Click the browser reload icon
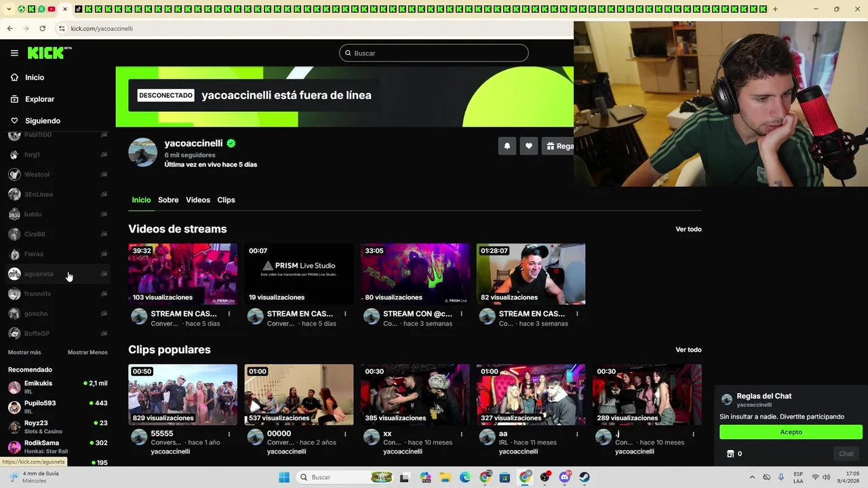 pyautogui.click(x=42, y=28)
